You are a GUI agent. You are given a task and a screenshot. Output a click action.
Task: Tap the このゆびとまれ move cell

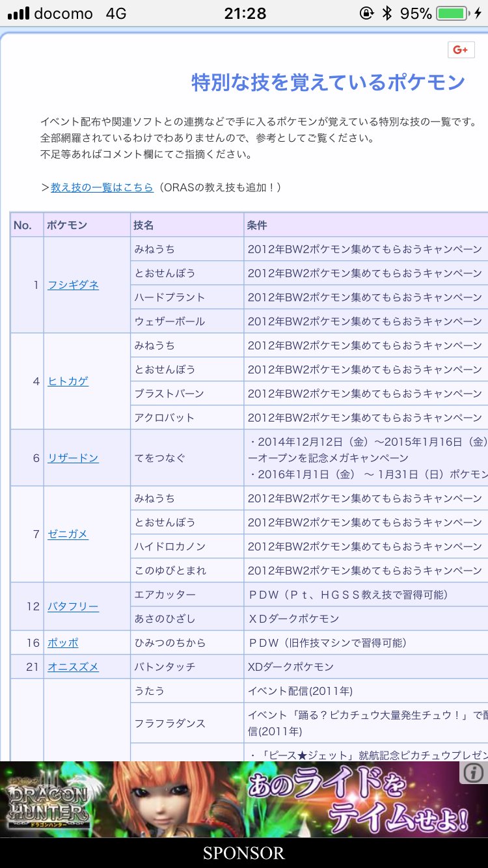pyautogui.click(x=187, y=571)
